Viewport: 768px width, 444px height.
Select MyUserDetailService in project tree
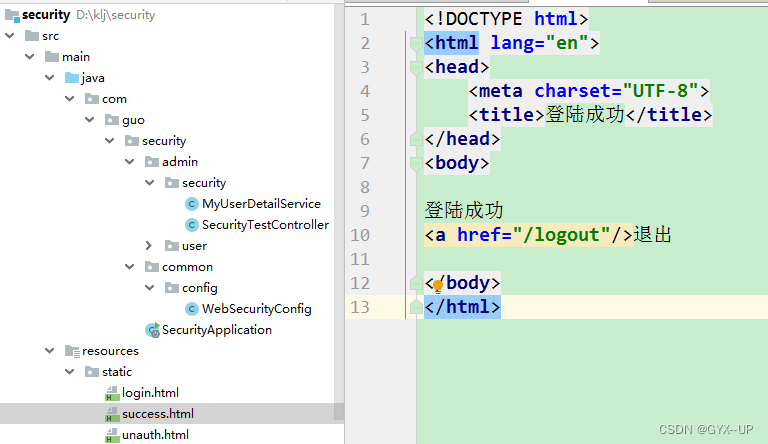[x=262, y=204]
